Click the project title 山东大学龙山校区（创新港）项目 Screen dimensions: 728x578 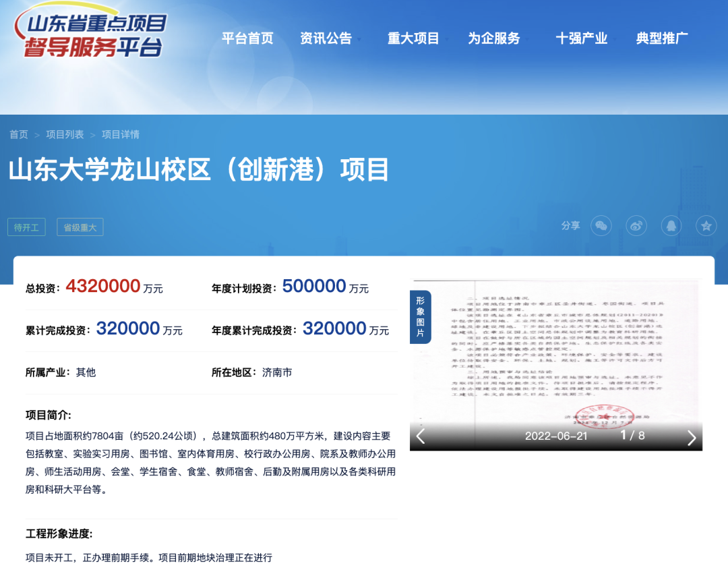click(x=199, y=169)
